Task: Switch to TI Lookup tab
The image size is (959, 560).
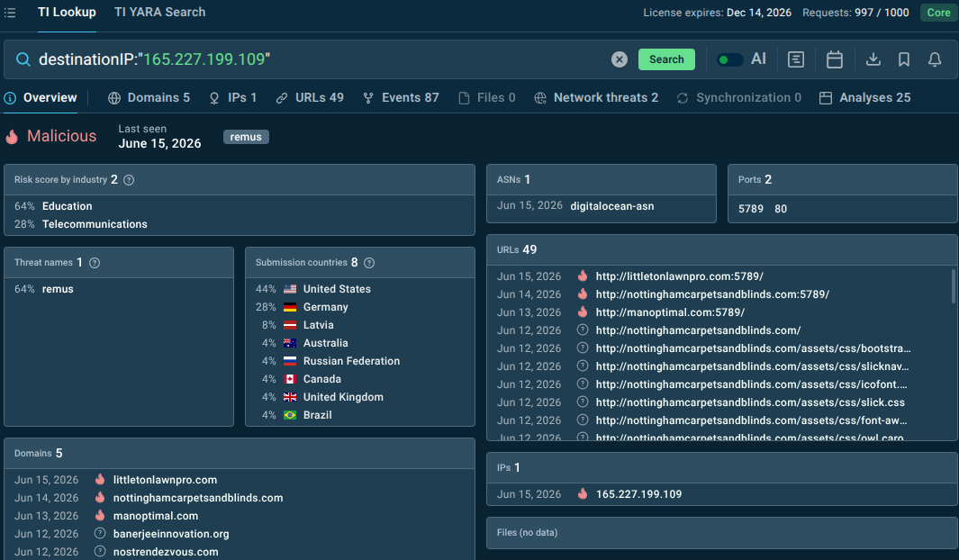Action: [x=67, y=13]
